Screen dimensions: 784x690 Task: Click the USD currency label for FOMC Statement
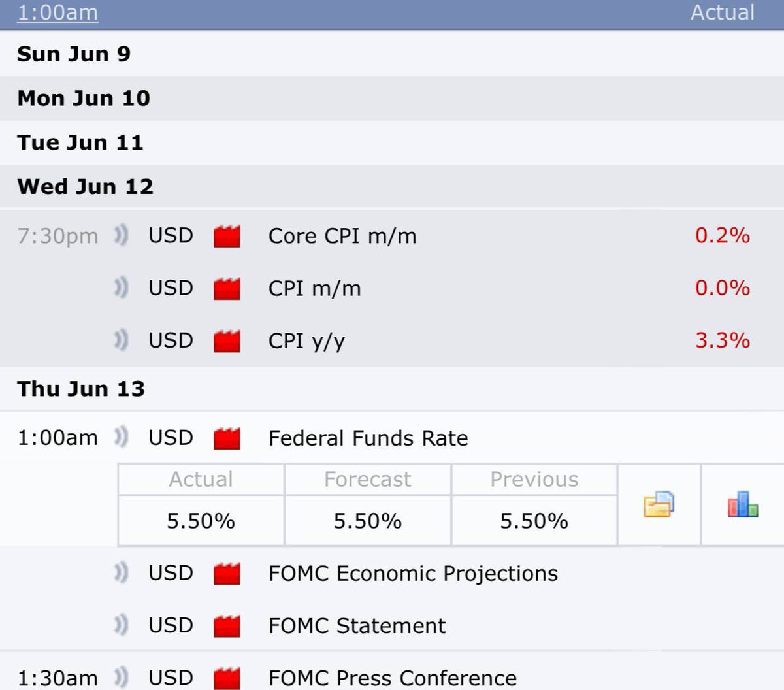click(171, 625)
